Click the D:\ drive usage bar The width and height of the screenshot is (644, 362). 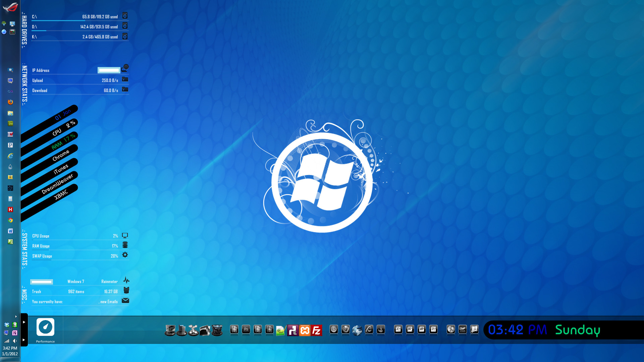click(x=80, y=31)
